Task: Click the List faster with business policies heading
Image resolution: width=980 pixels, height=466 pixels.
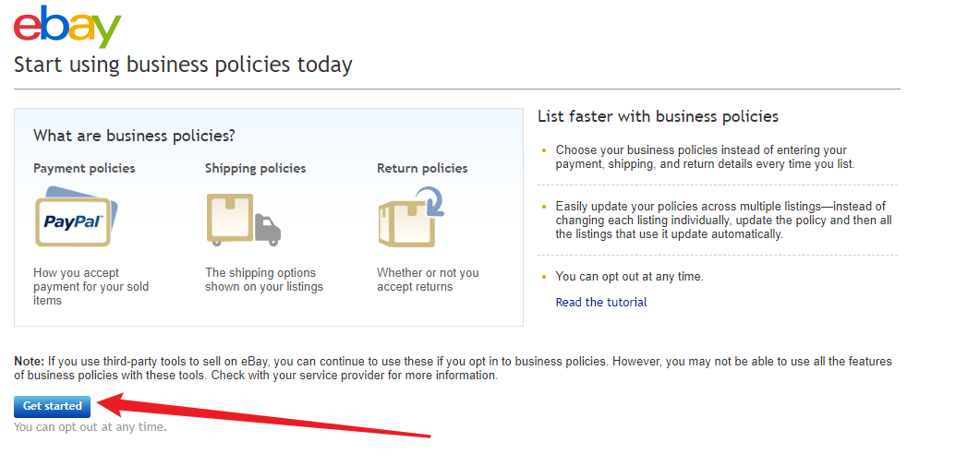Action: 659,116
